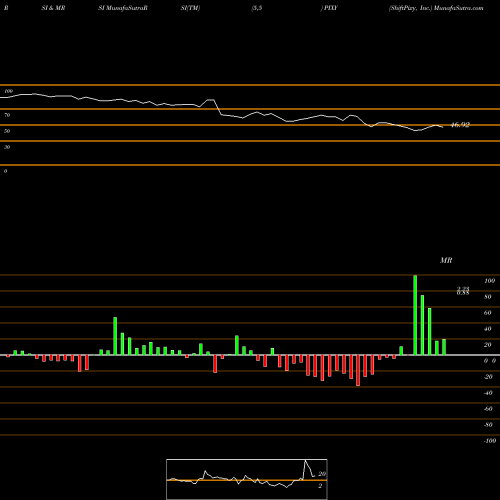Click the '(5,5' parameter text in header
The image size is (500, 500).
(257, 8)
